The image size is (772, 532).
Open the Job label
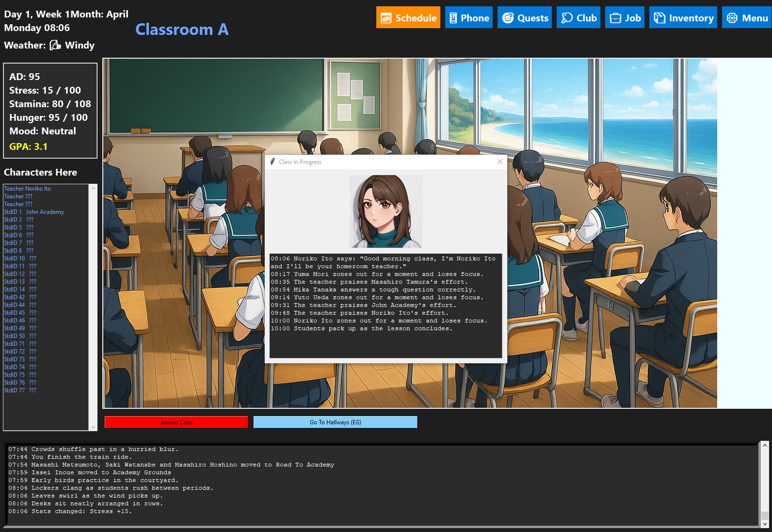(633, 18)
